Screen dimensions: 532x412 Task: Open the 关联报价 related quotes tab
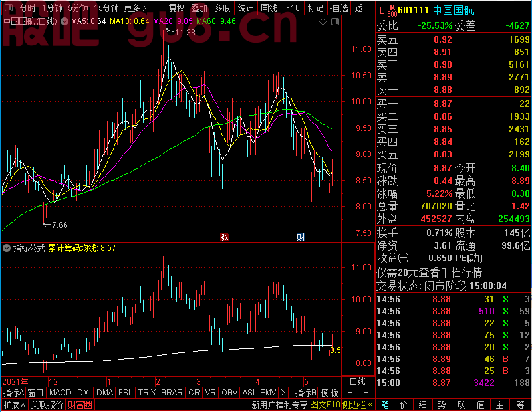tap(47, 405)
